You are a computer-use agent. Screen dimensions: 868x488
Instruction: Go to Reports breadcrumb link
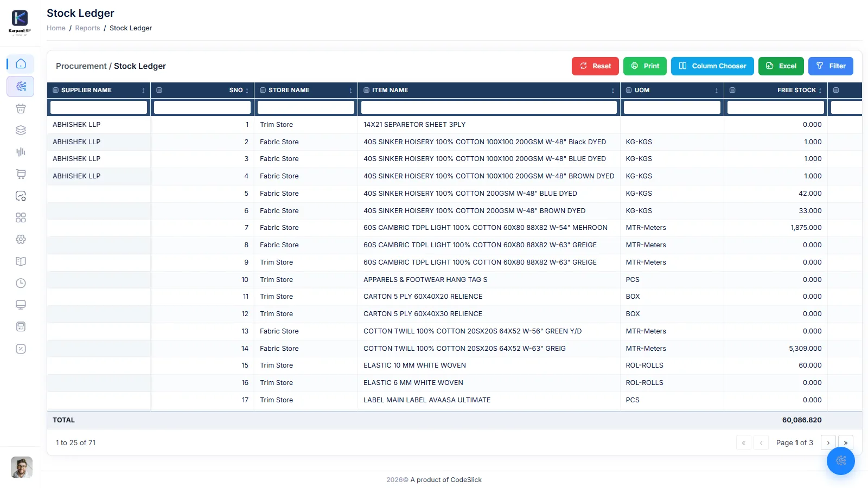pos(87,28)
